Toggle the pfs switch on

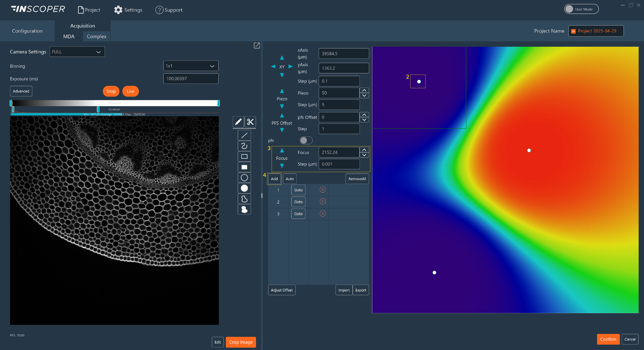tap(306, 140)
